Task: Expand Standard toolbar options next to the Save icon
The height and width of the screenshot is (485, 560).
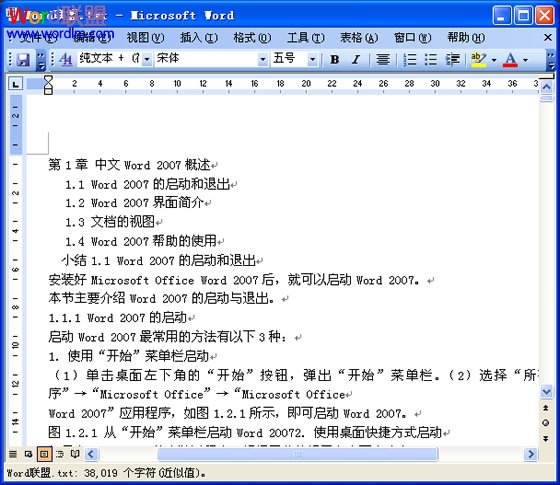Action: point(41,60)
